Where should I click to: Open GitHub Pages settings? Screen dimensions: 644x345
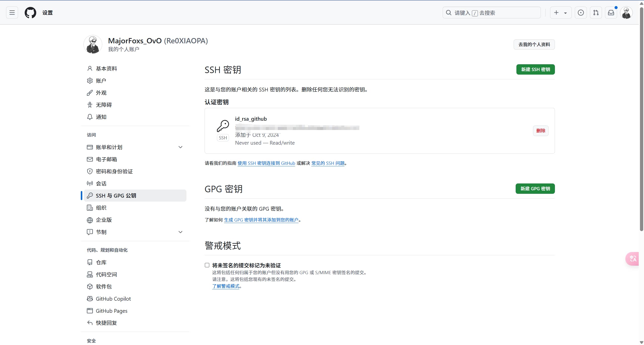(x=135, y=311)
